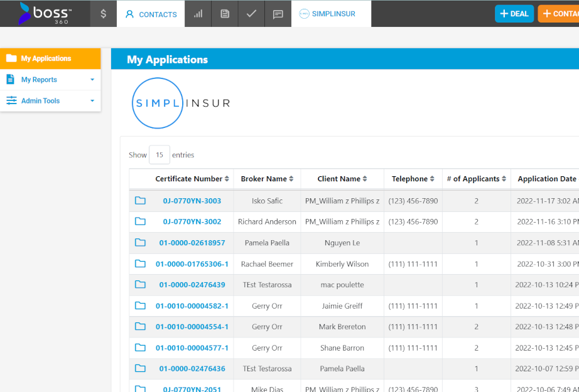Click the My Reports document icon
Image resolution: width=579 pixels, height=392 pixels.
click(x=10, y=79)
